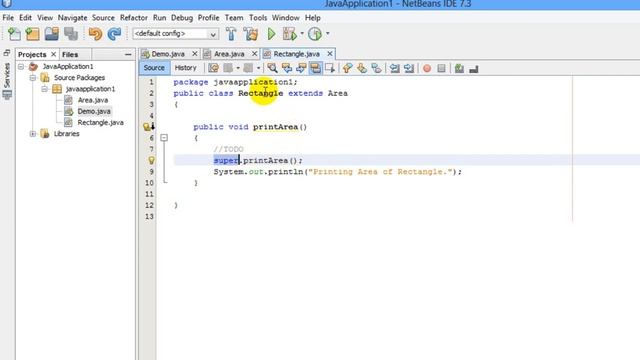
Task: Open the Source menu
Action: [x=103, y=18]
